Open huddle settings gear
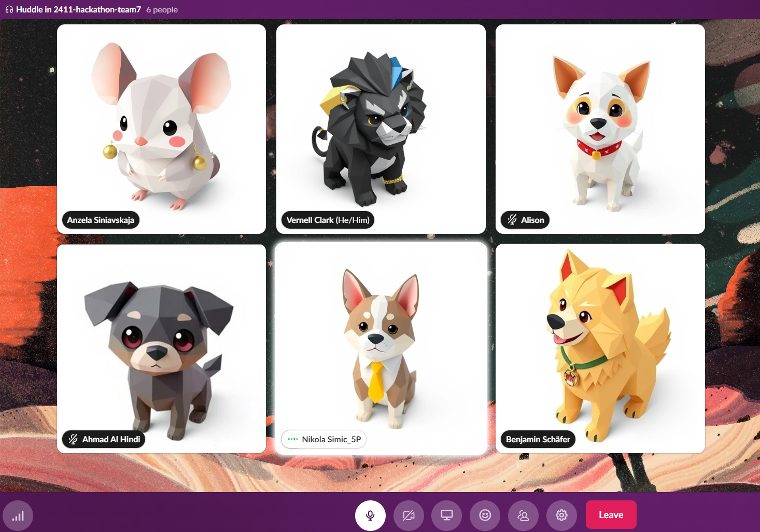Image resolution: width=760 pixels, height=532 pixels. click(x=561, y=515)
